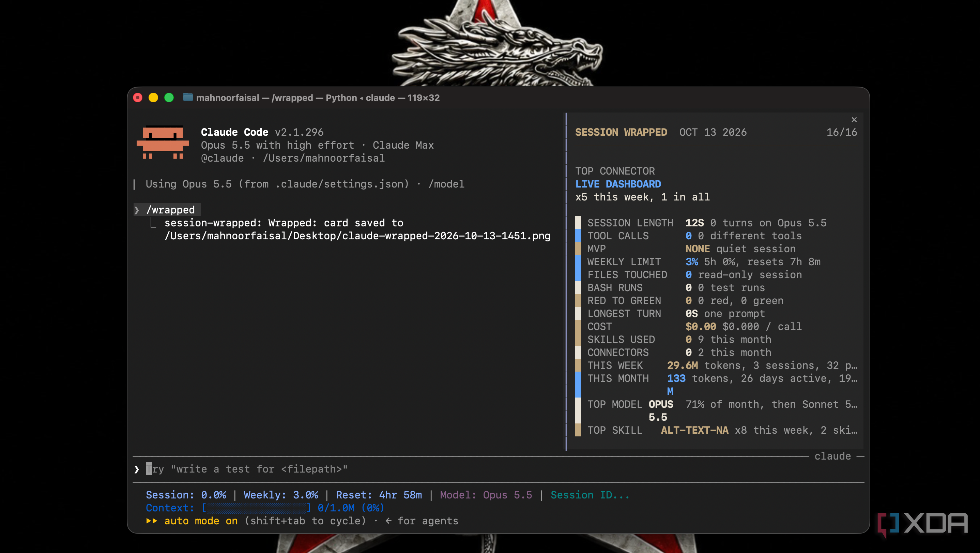980x553 pixels.
Task: Click the TOP SKILL ALT-TEXT-NA row
Action: point(716,430)
